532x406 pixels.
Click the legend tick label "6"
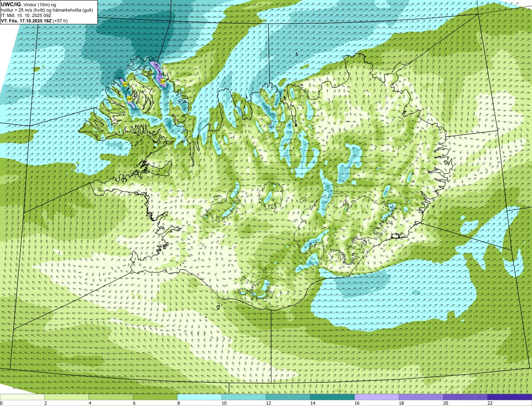point(134,403)
